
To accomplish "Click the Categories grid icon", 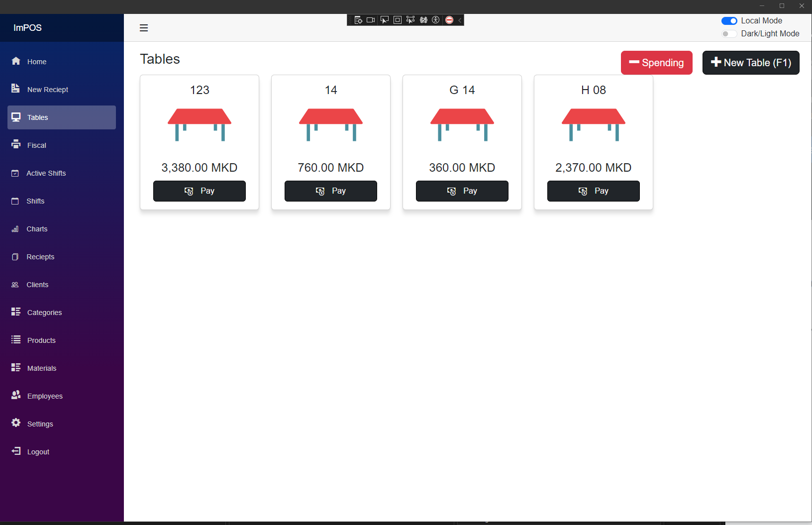I will (16, 312).
